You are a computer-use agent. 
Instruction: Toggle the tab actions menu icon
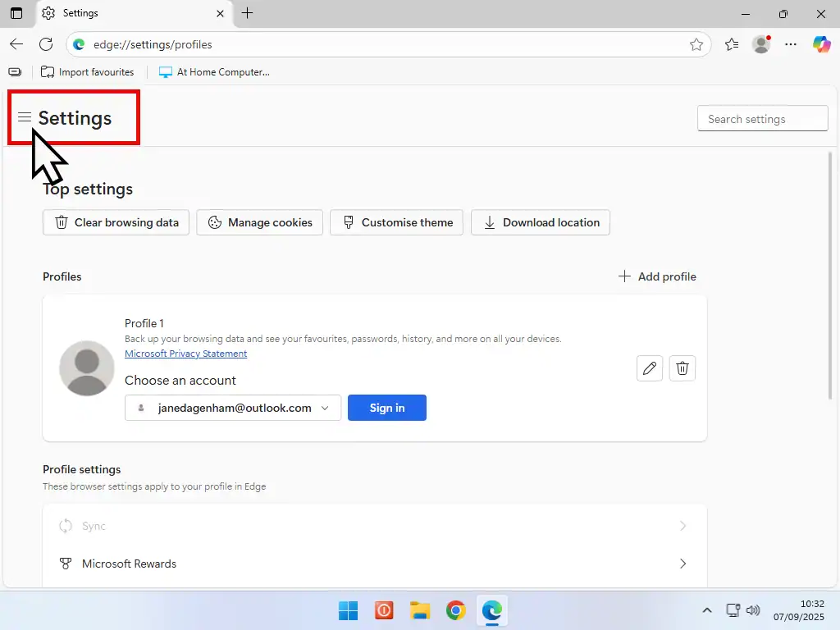[x=16, y=13]
